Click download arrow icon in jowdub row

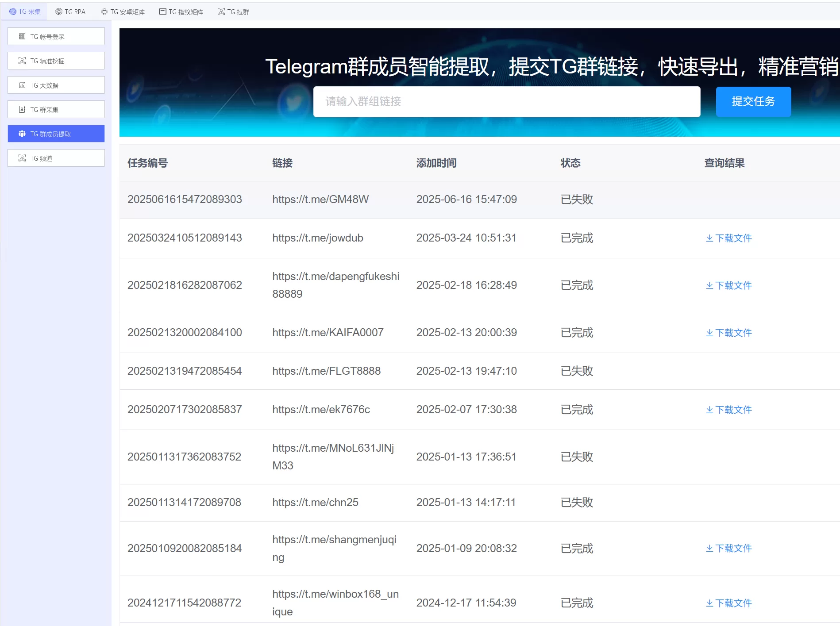click(709, 238)
